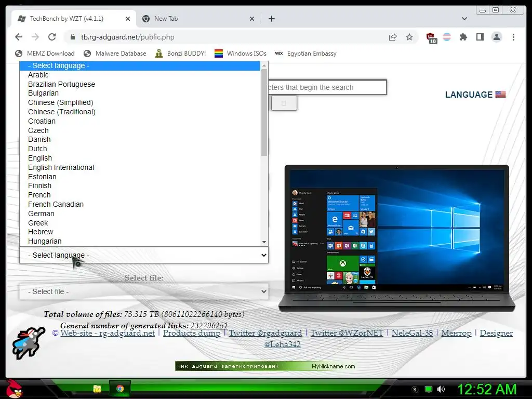Choose the French option

pyautogui.click(x=140, y=195)
